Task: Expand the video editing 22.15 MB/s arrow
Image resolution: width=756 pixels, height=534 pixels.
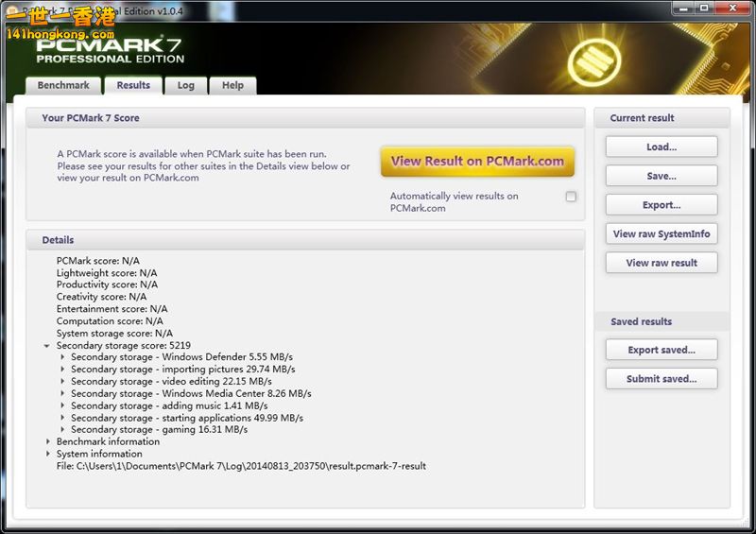Action: [x=62, y=381]
